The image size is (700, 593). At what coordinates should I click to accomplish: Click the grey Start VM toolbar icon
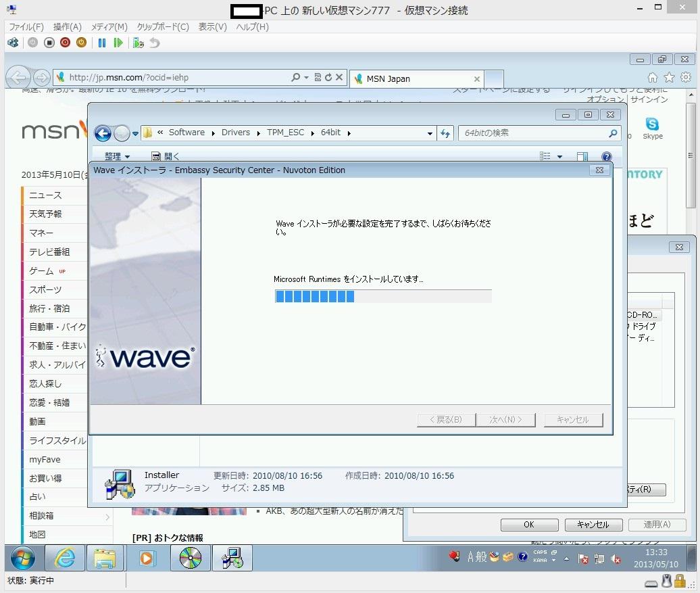coord(32,43)
